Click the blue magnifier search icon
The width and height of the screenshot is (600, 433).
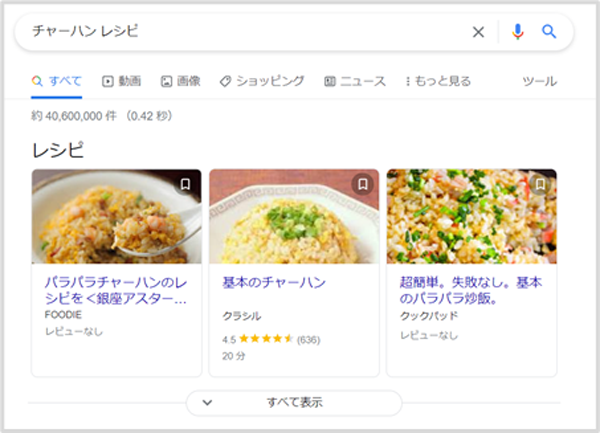click(549, 32)
